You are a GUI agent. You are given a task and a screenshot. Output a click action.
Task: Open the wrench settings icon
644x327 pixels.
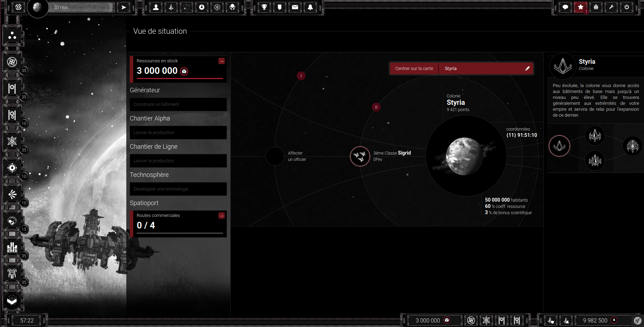[611, 7]
